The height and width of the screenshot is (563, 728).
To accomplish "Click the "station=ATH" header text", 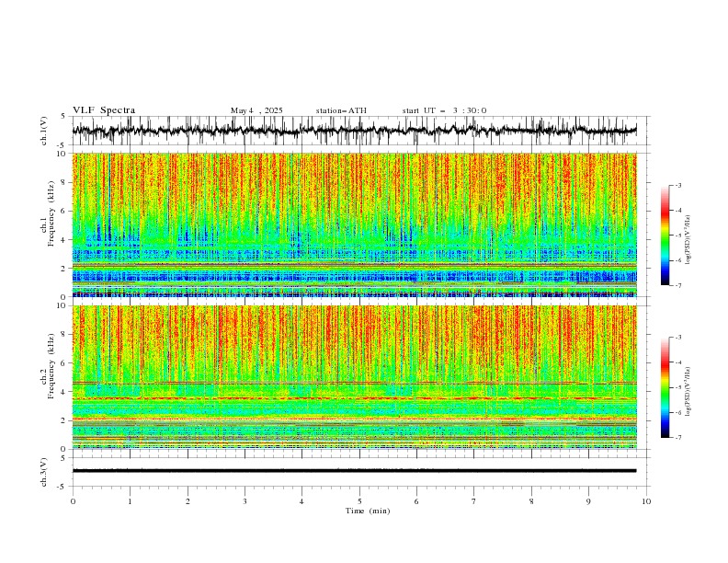I will (341, 110).
